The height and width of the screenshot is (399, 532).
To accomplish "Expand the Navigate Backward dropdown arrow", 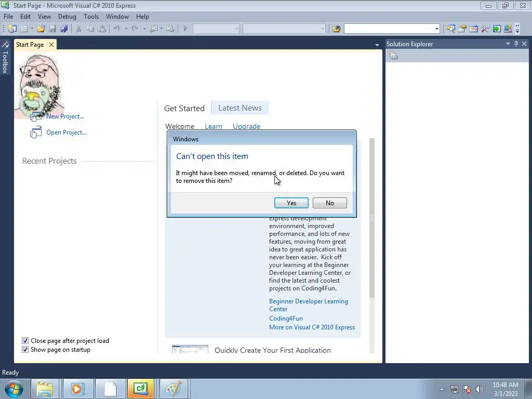I will [x=162, y=29].
